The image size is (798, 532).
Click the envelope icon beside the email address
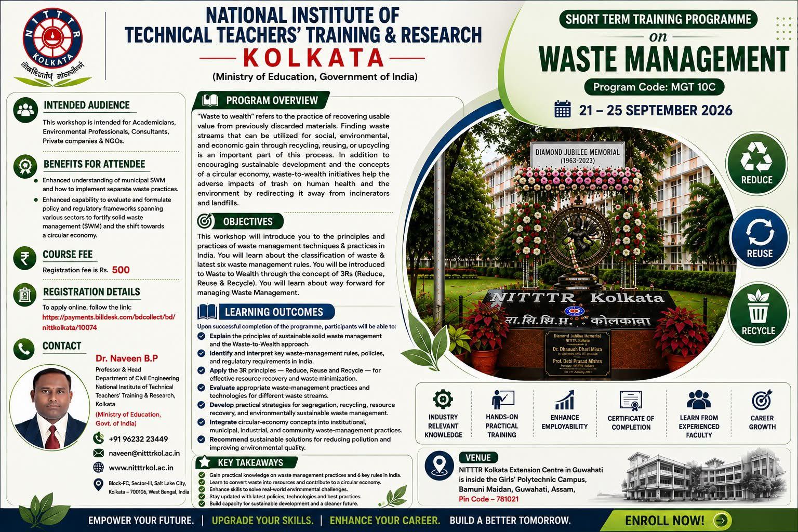pyautogui.click(x=99, y=453)
